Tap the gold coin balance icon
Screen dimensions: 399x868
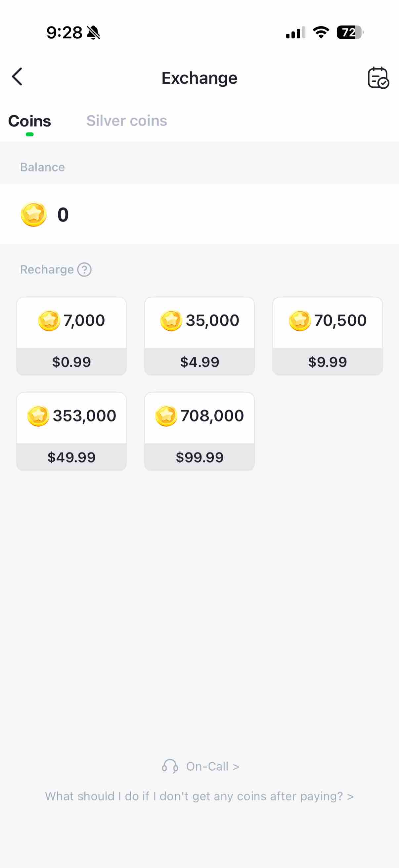click(33, 214)
